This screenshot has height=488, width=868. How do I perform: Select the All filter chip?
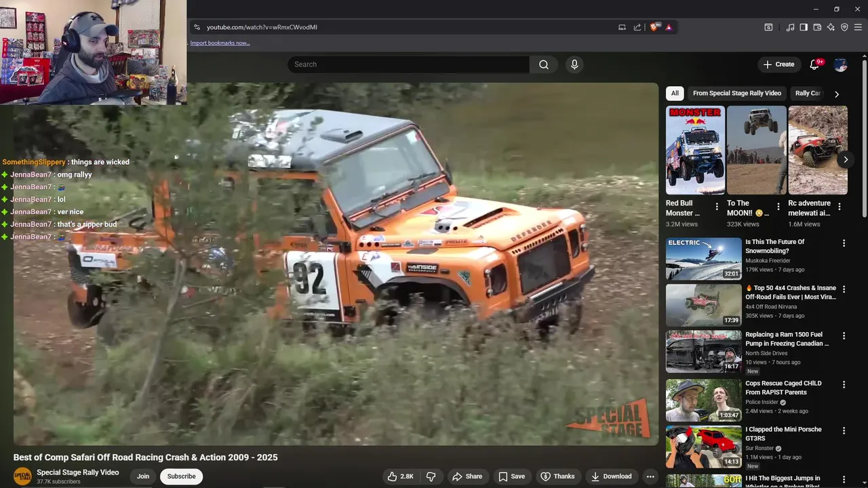pos(675,94)
